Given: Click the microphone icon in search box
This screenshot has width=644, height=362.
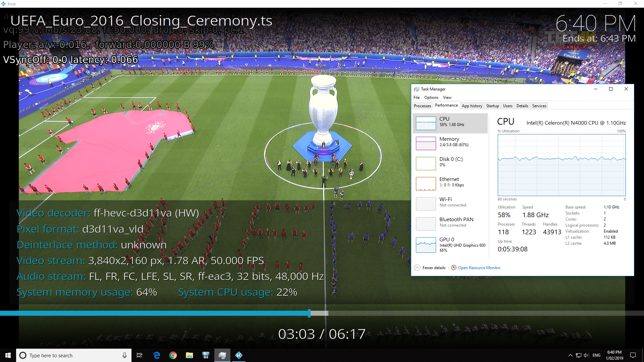Looking at the screenshot, I should tap(124, 355).
